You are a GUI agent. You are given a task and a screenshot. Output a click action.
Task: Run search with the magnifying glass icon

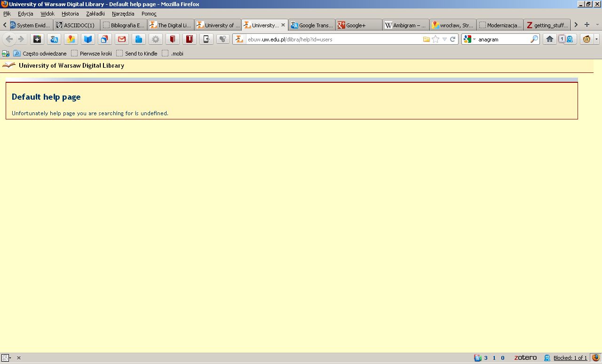pyautogui.click(x=534, y=40)
